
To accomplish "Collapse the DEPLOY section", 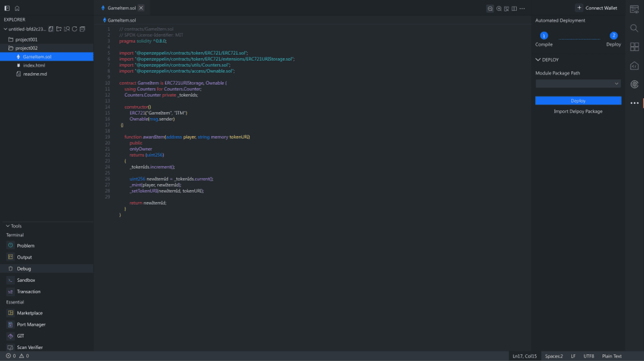I will pyautogui.click(x=538, y=59).
